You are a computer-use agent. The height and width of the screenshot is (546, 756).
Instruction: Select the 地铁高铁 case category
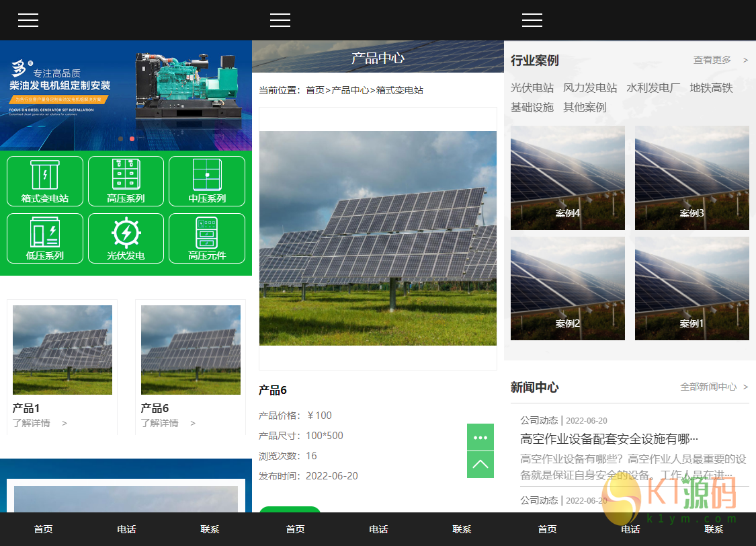(x=711, y=88)
